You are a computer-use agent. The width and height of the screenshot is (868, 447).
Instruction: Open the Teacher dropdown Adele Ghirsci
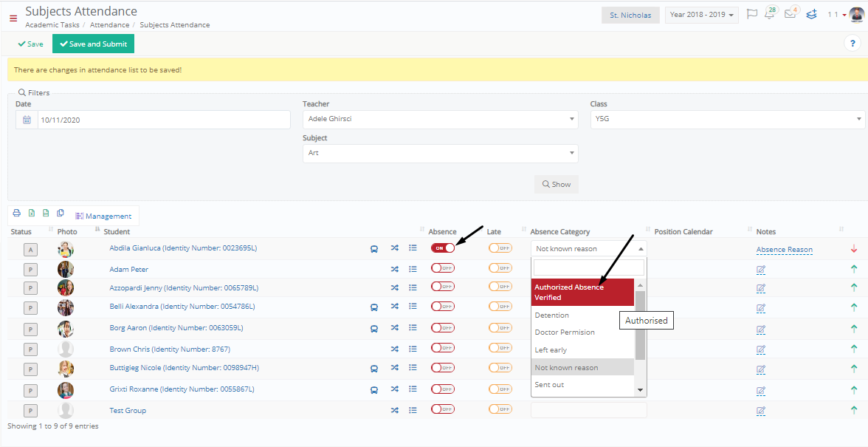(x=440, y=119)
